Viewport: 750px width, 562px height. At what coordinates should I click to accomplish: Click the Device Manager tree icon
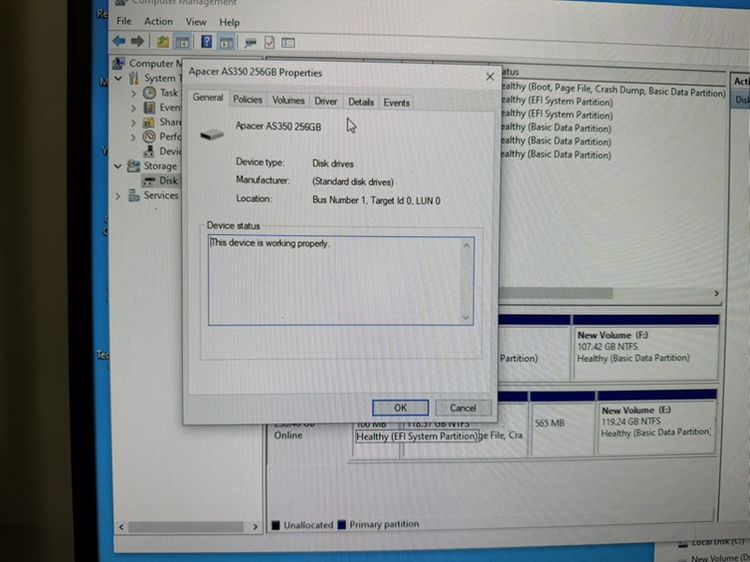149,151
